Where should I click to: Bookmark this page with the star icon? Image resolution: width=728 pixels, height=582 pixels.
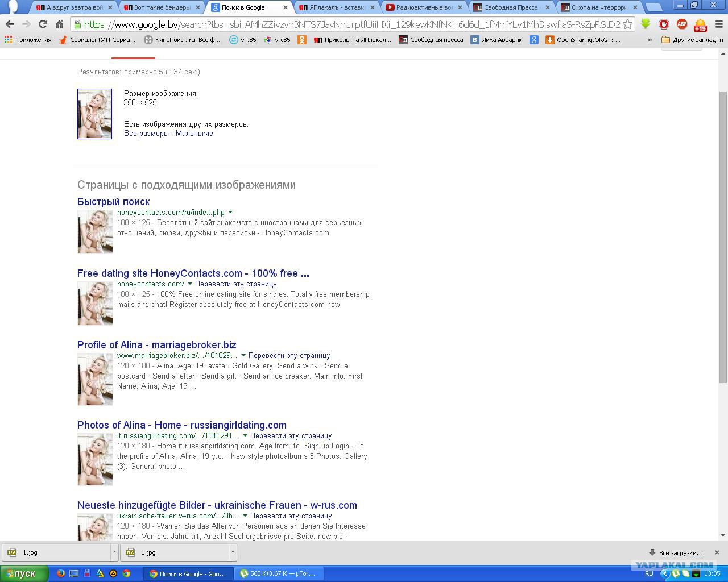click(x=627, y=24)
